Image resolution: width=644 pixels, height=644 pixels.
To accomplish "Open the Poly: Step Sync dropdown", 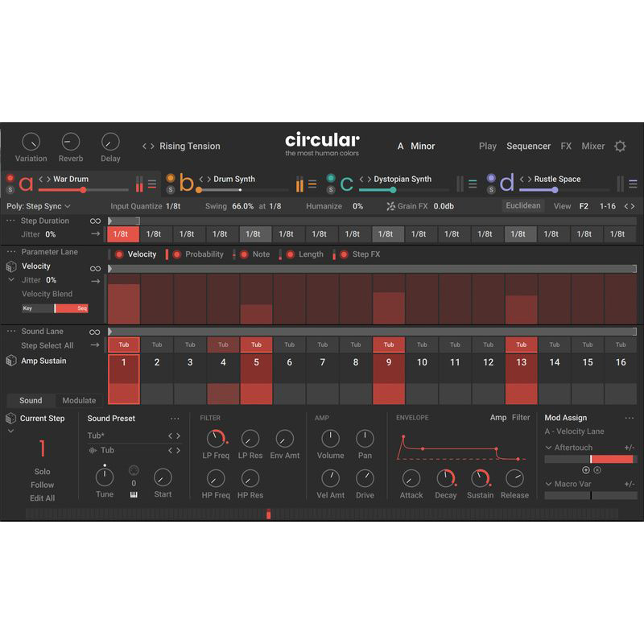I will pyautogui.click(x=39, y=206).
